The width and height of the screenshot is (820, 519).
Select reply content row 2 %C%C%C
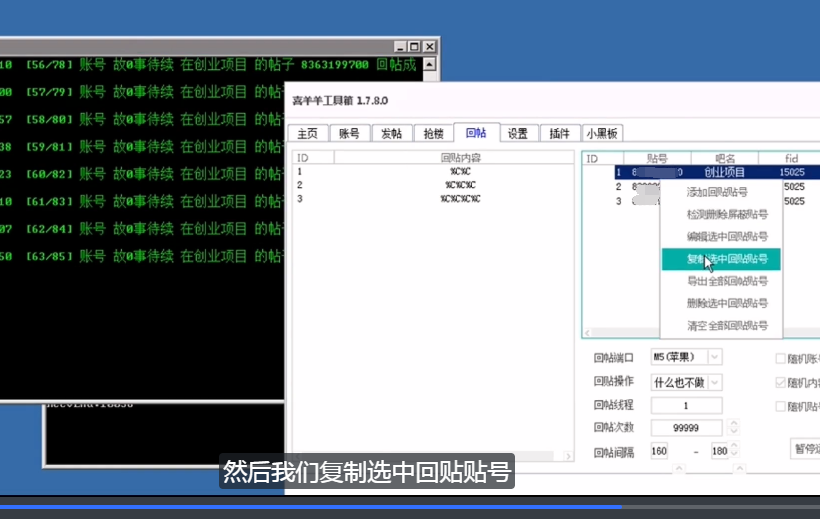433,185
